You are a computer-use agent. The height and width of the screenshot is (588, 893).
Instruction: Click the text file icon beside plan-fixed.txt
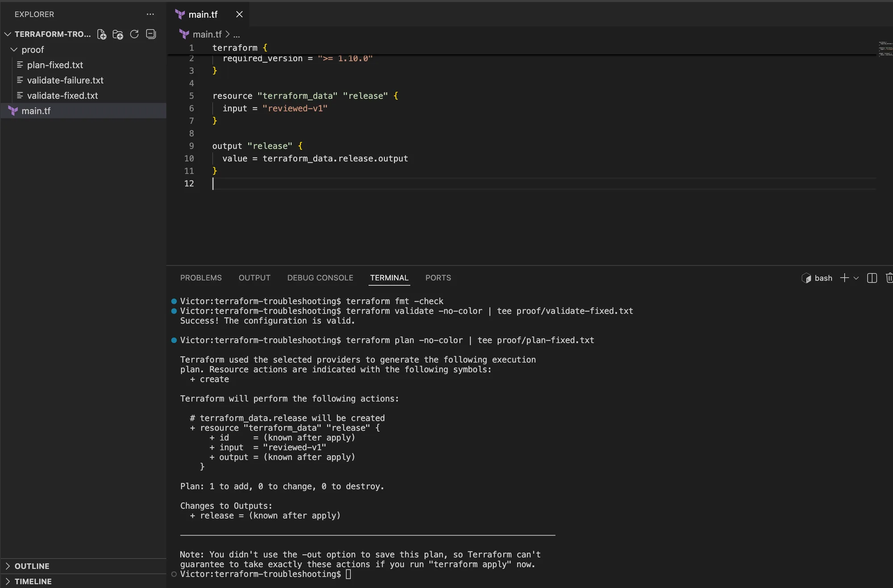point(20,65)
